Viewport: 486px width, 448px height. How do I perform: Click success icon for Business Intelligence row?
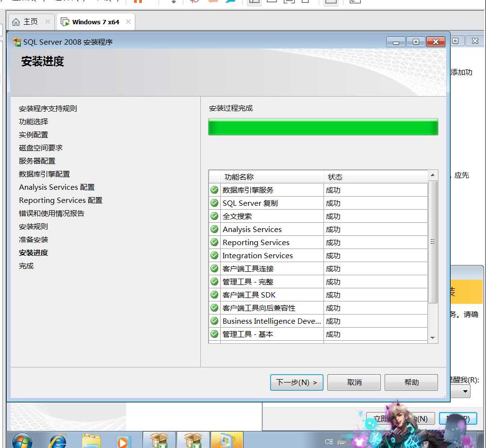pos(214,321)
